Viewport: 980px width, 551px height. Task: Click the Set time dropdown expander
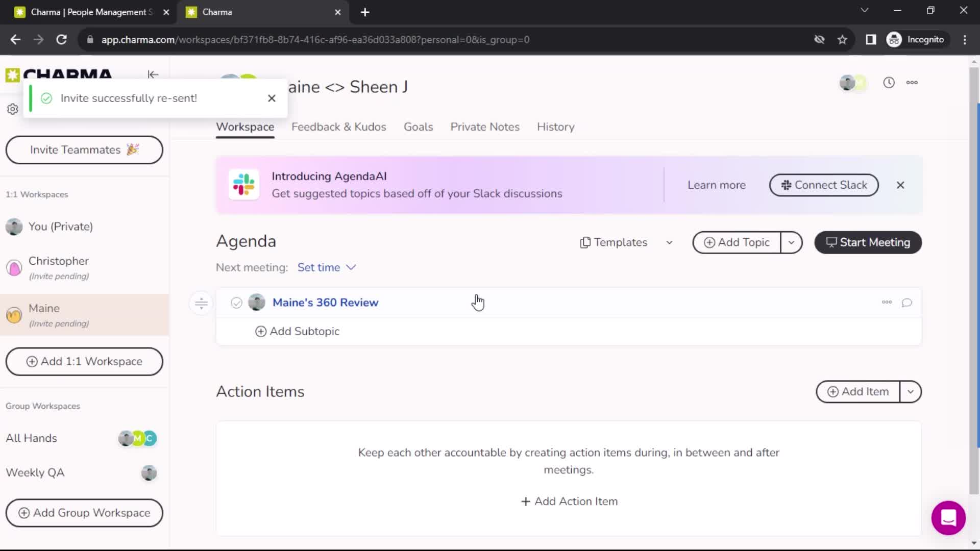click(x=351, y=267)
